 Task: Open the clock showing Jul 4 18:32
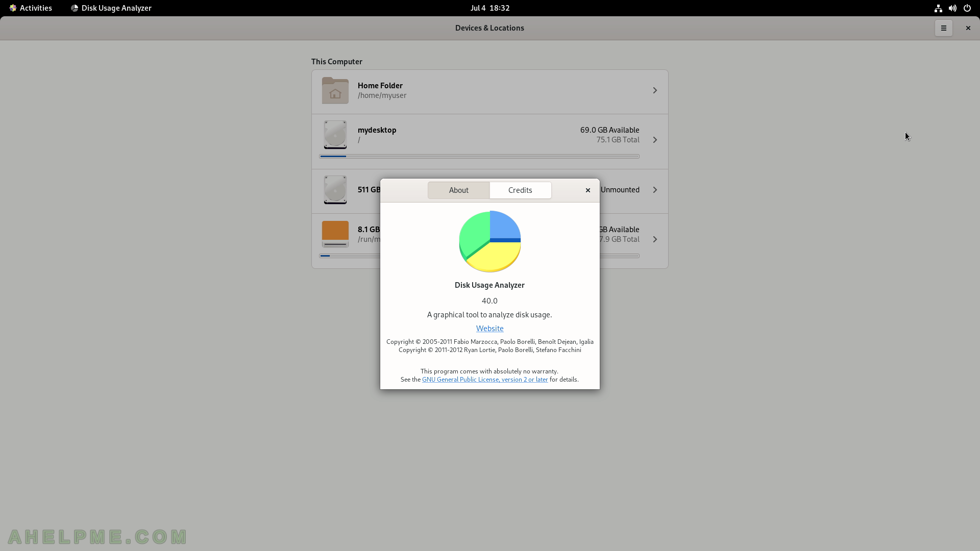click(490, 8)
